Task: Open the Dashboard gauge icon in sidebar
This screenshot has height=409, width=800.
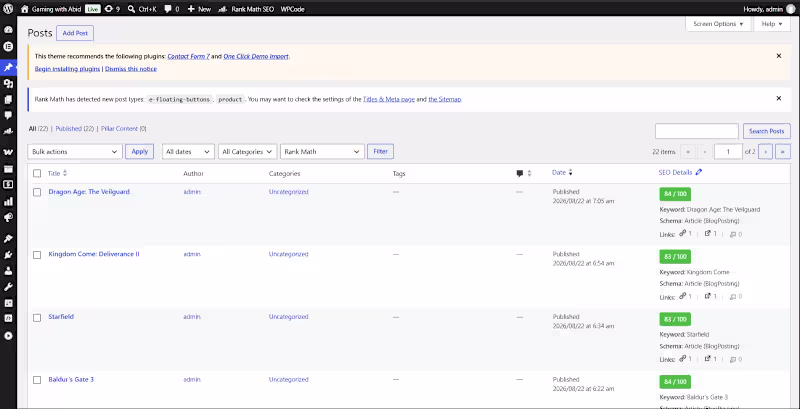Action: 8,30
